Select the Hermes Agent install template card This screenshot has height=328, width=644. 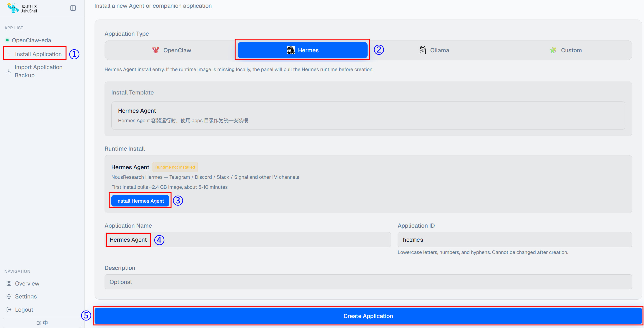[x=368, y=115]
